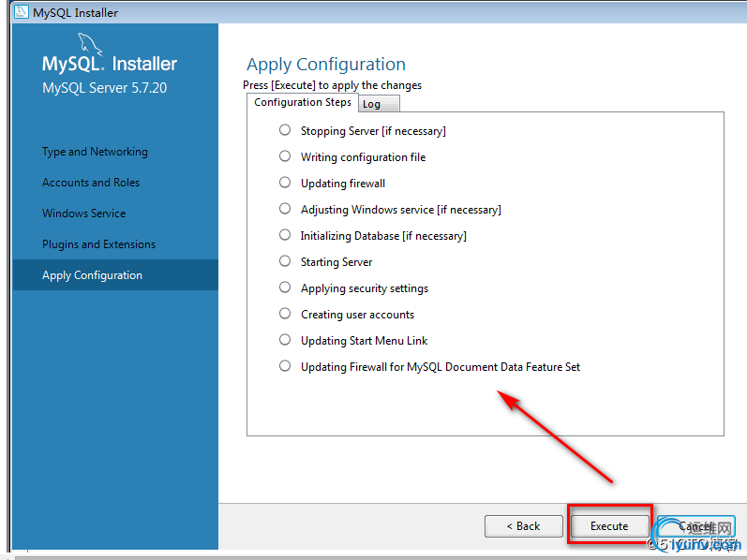The image size is (747, 560).
Task: Open Plugins and Extensions step
Action: tap(98, 244)
